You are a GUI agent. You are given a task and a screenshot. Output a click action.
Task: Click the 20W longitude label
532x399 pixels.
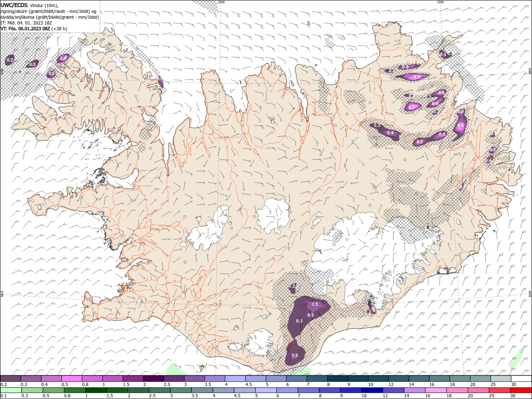click(x=221, y=2)
